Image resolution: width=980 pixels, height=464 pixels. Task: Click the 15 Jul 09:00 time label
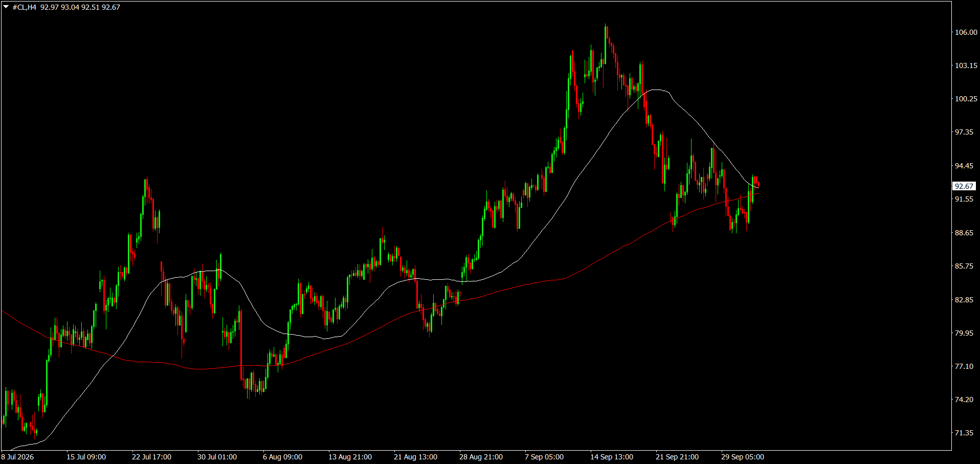tap(86, 457)
